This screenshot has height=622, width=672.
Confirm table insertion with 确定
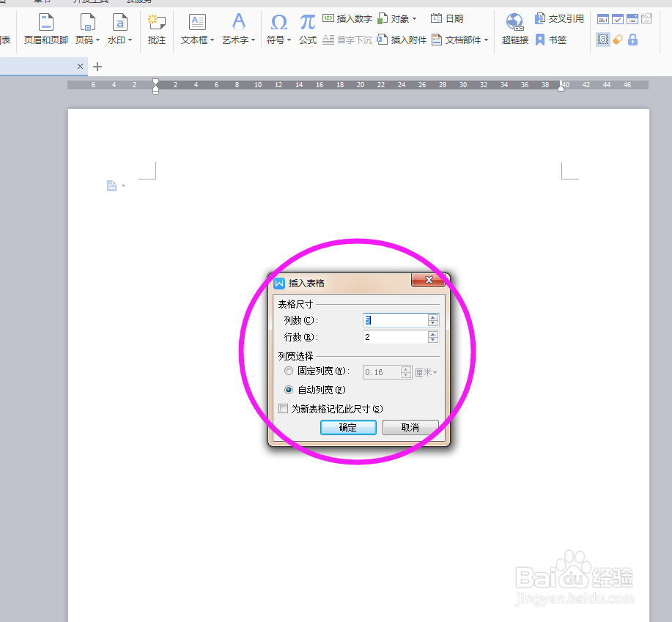pos(347,427)
